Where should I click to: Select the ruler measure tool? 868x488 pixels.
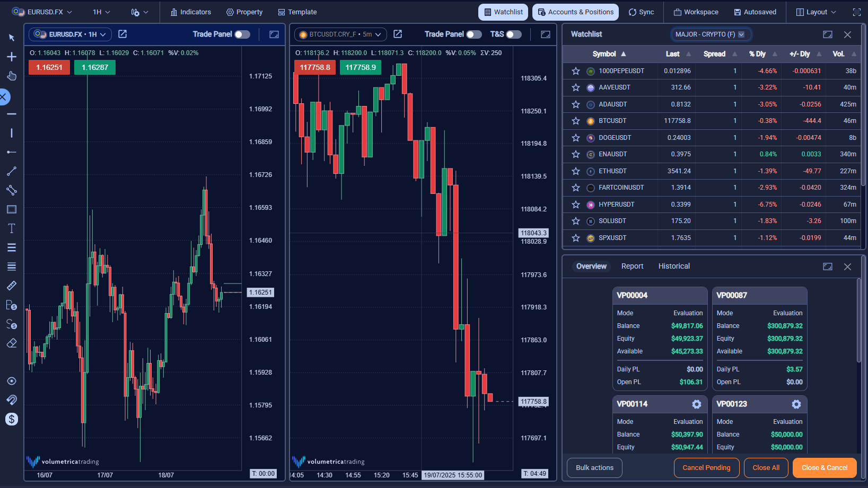click(x=12, y=286)
